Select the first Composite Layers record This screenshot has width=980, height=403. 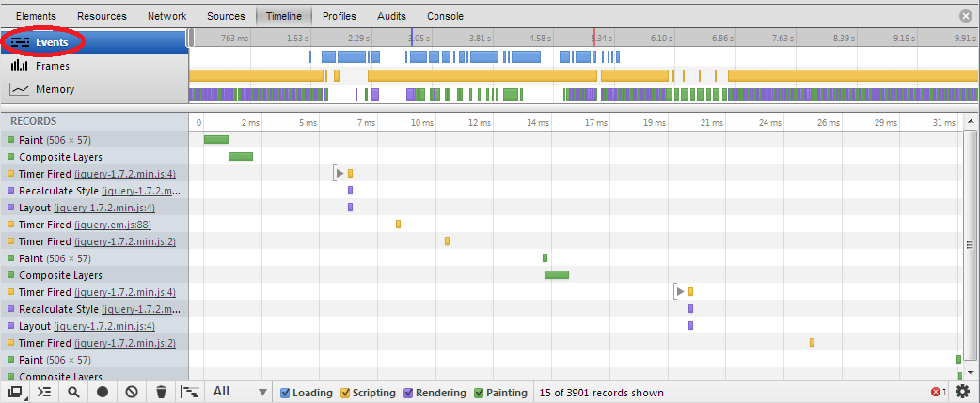click(x=94, y=157)
